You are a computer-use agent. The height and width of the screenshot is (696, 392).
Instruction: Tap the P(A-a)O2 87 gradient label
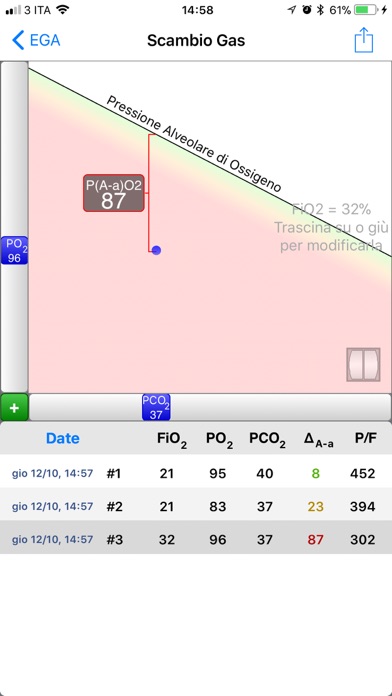pyautogui.click(x=114, y=193)
